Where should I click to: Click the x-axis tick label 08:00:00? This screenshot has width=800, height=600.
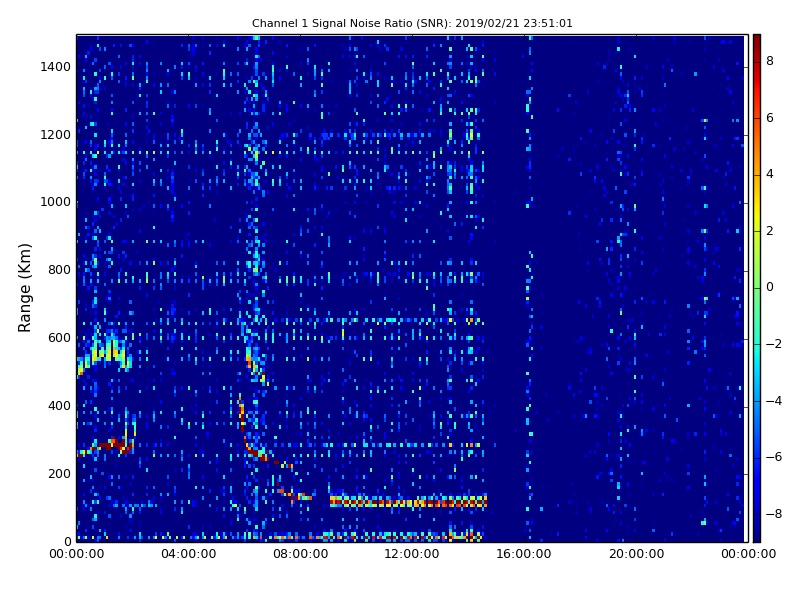(301, 554)
